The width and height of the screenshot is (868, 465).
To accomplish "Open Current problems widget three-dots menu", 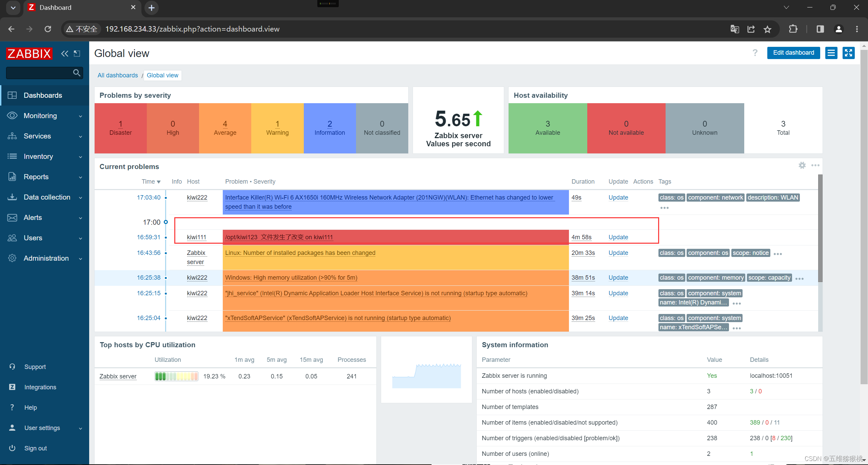I will click(x=815, y=165).
